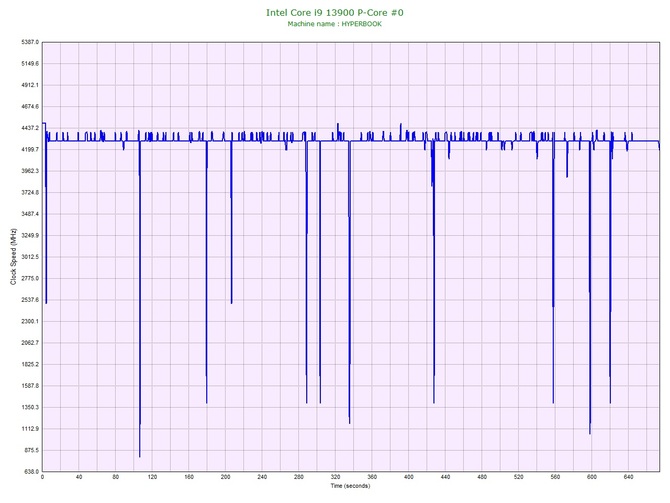Select the y-axis value 4912.1
Viewport: 670px width, 503px height.
tap(30, 85)
